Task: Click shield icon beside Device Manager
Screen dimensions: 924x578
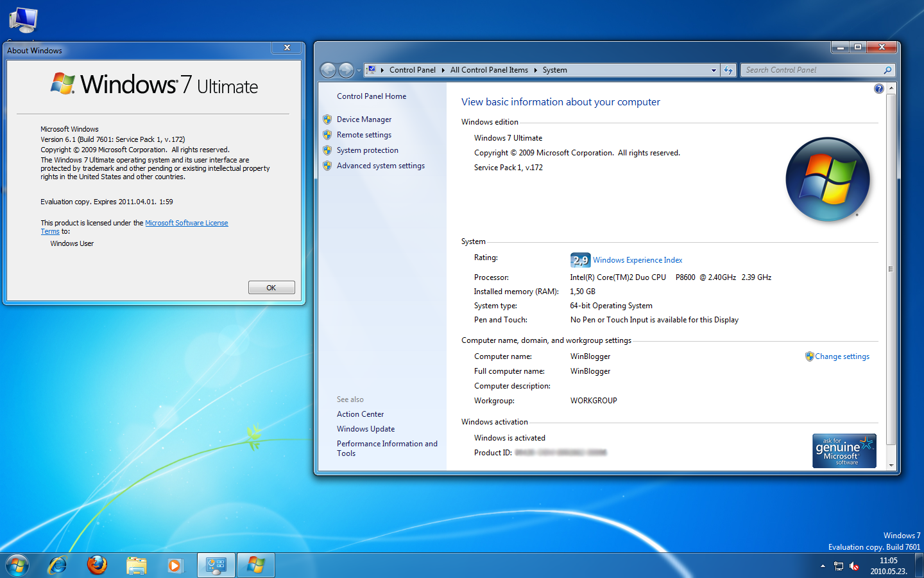Action: pos(327,119)
